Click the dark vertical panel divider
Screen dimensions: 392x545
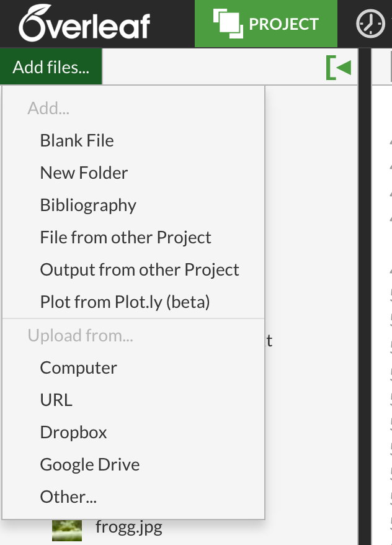(x=365, y=297)
